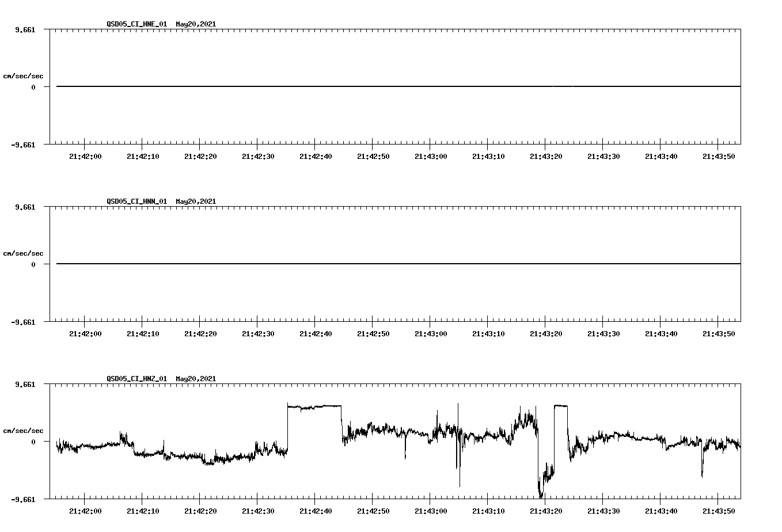This screenshot has width=782, height=532.
Task: Click the QSD05_CI_HNN_01 May20,2021 chart title
Action: pyautogui.click(x=161, y=202)
